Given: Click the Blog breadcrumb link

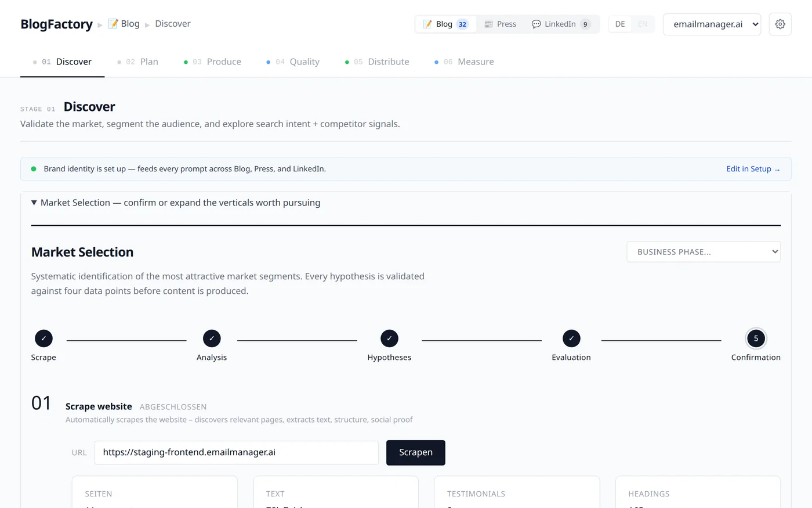Looking at the screenshot, I should pyautogui.click(x=124, y=24).
